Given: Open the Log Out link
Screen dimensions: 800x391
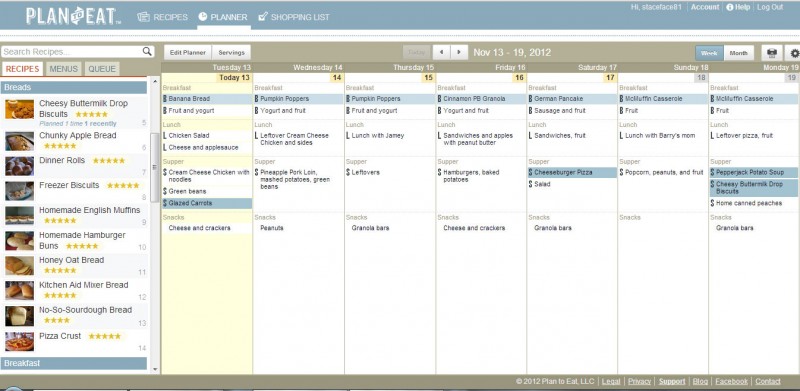Looking at the screenshot, I should [770, 7].
